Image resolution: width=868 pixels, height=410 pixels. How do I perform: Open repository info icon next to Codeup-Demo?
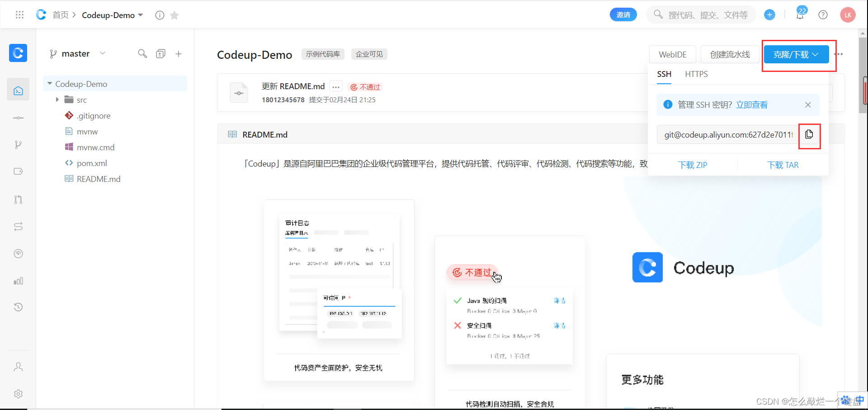point(160,15)
